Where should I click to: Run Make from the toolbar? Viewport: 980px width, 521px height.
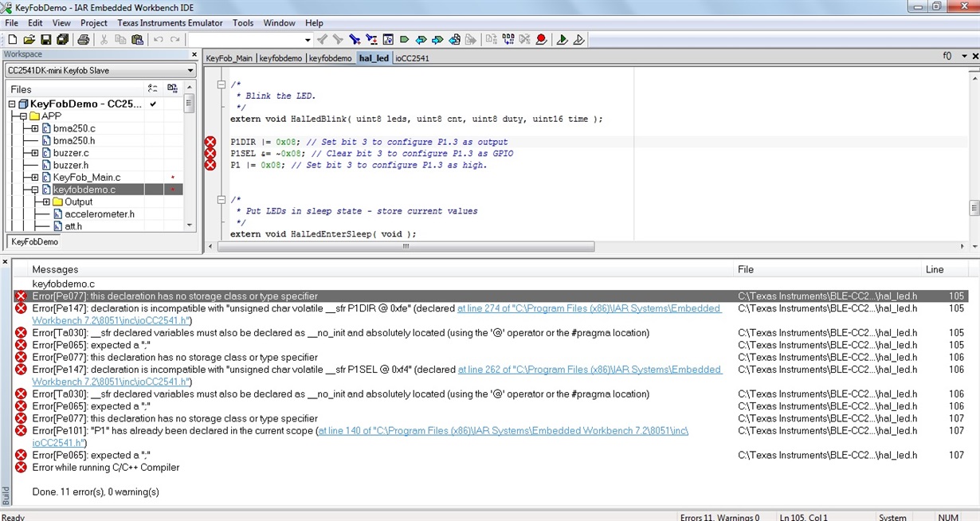click(x=508, y=39)
